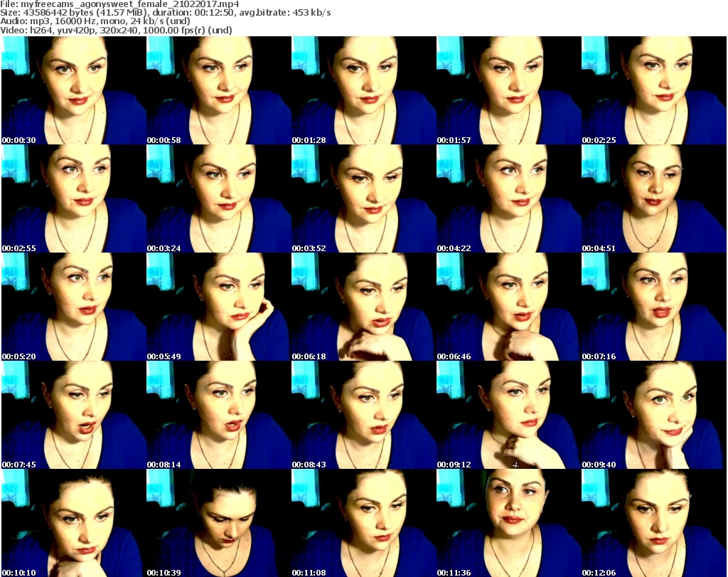Pick the 00:06:18 frame
728x577 pixels.
click(x=363, y=307)
